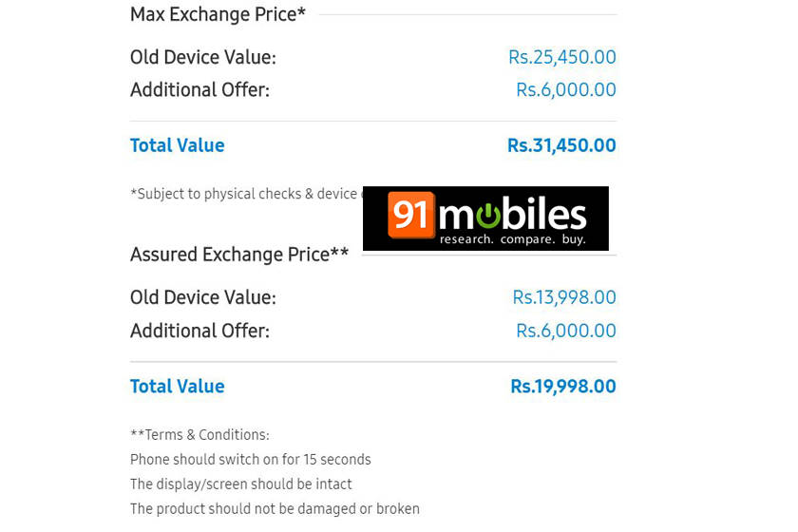The height and width of the screenshot is (532, 798).
Task: Select Rs.31,450.00 total value amount
Action: point(560,145)
